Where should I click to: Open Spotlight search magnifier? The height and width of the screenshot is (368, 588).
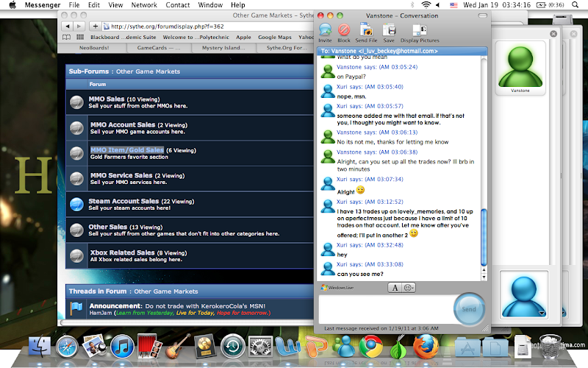575,5
